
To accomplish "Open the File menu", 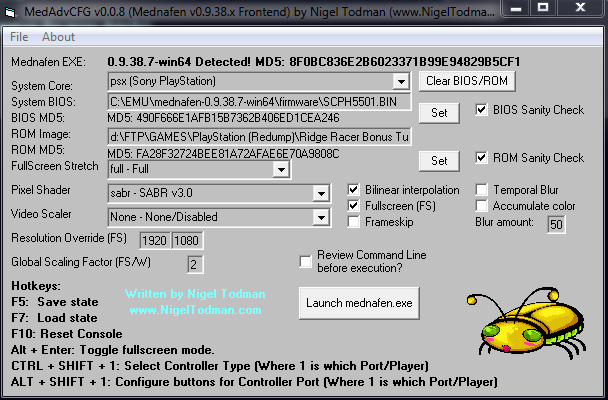I will [19, 37].
